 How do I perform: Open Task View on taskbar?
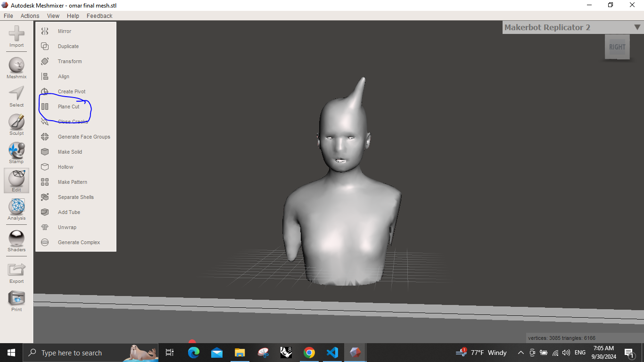(170, 353)
